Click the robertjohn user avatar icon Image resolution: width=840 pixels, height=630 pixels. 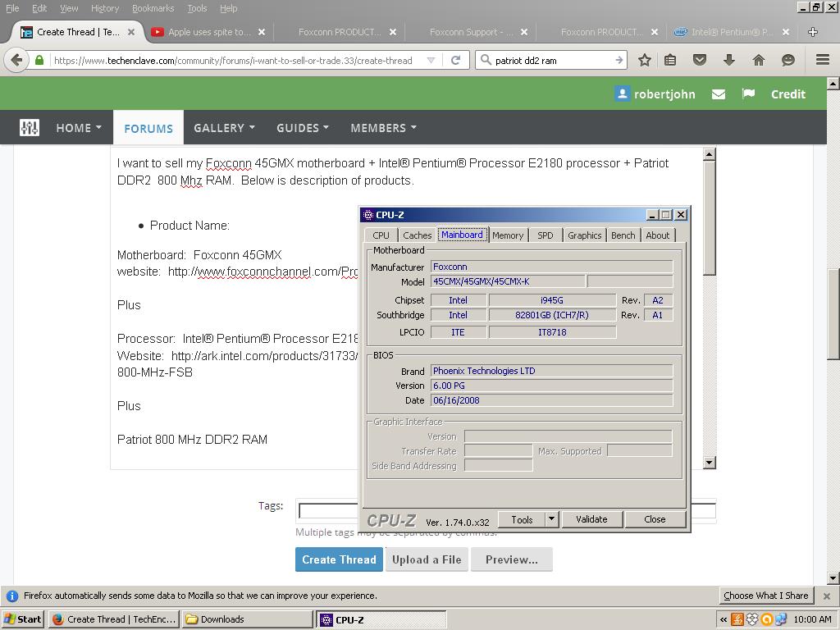[x=622, y=94]
